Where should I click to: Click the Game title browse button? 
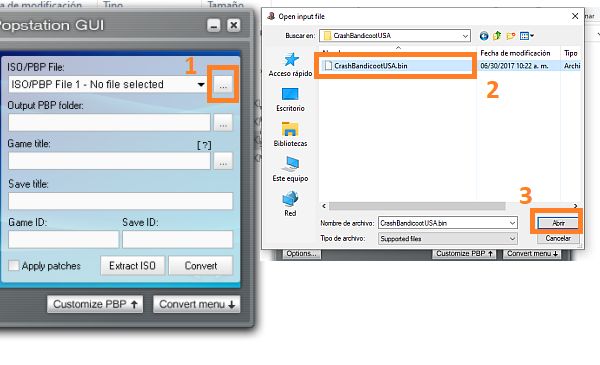(x=223, y=161)
